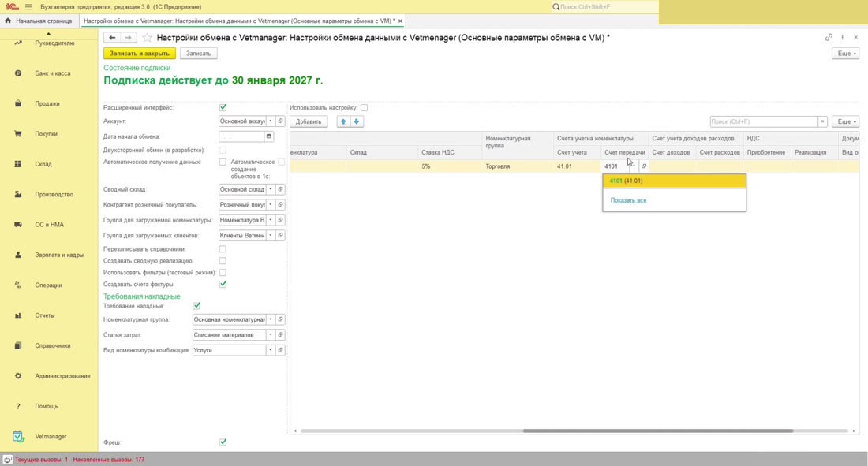The width and height of the screenshot is (868, 466).
Task: Expand the Статья затрат dropdown
Action: (271, 335)
